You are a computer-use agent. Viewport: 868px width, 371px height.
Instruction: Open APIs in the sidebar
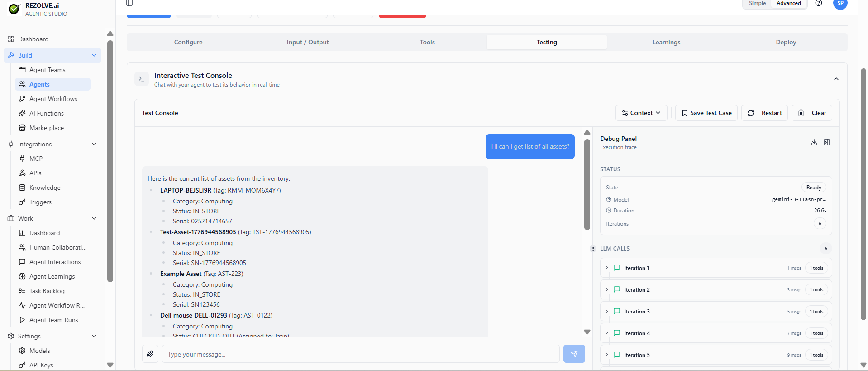(x=35, y=173)
